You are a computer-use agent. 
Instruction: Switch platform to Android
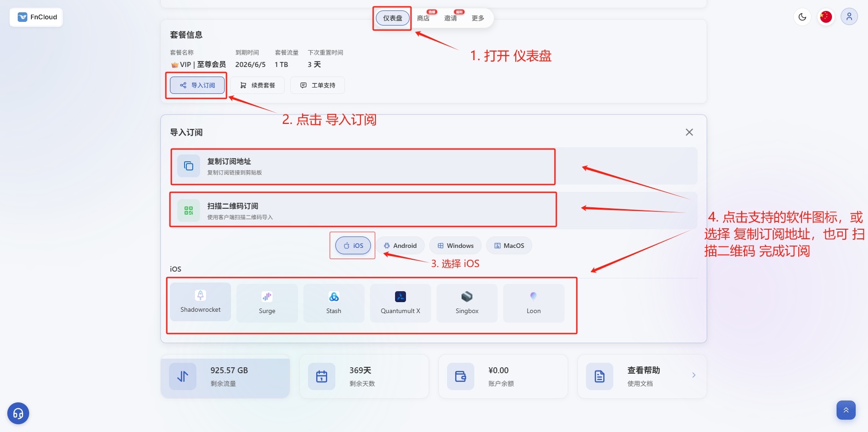pos(400,246)
